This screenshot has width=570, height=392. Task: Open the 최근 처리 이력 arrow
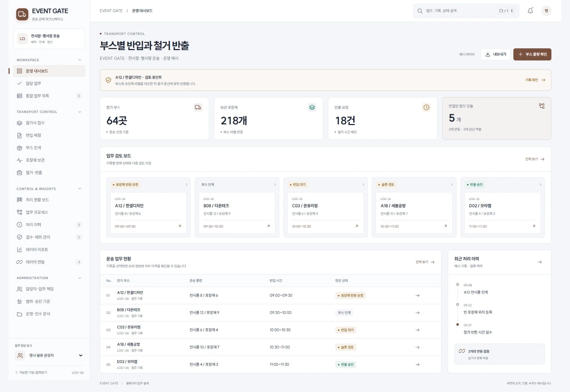coord(540,262)
